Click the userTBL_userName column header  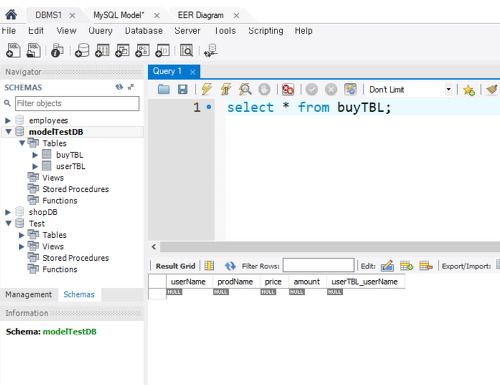pyautogui.click(x=365, y=282)
